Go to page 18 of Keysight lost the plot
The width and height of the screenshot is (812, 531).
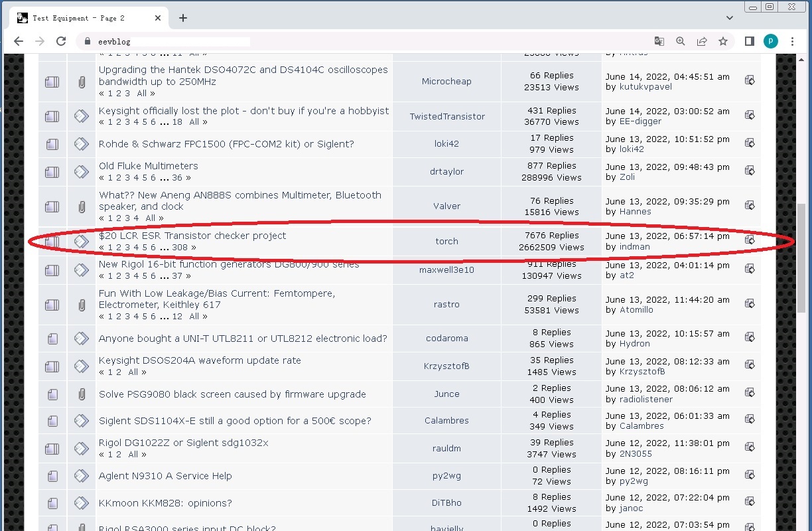[177, 122]
